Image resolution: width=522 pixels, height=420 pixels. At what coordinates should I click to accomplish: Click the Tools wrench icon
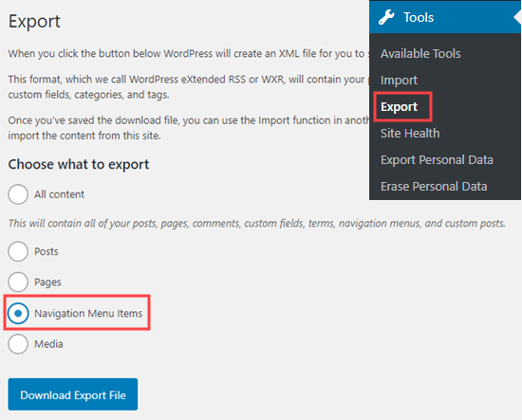point(386,17)
